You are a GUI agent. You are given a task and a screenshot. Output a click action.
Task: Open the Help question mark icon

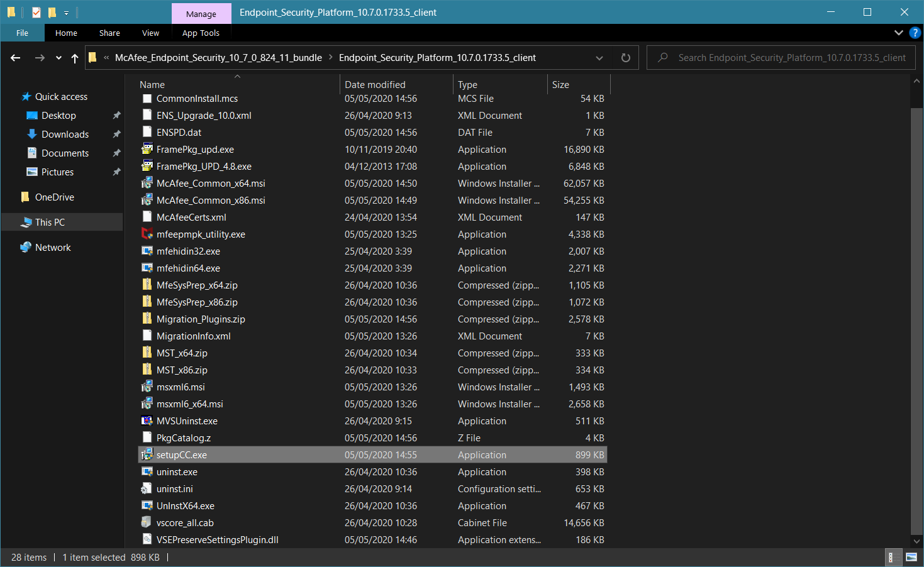pos(915,33)
